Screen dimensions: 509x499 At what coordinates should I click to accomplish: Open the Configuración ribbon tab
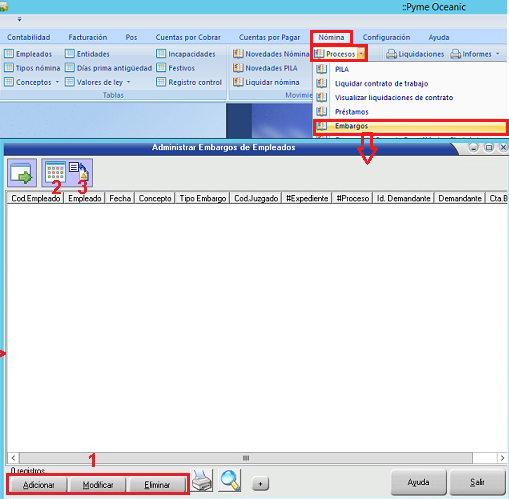(386, 37)
